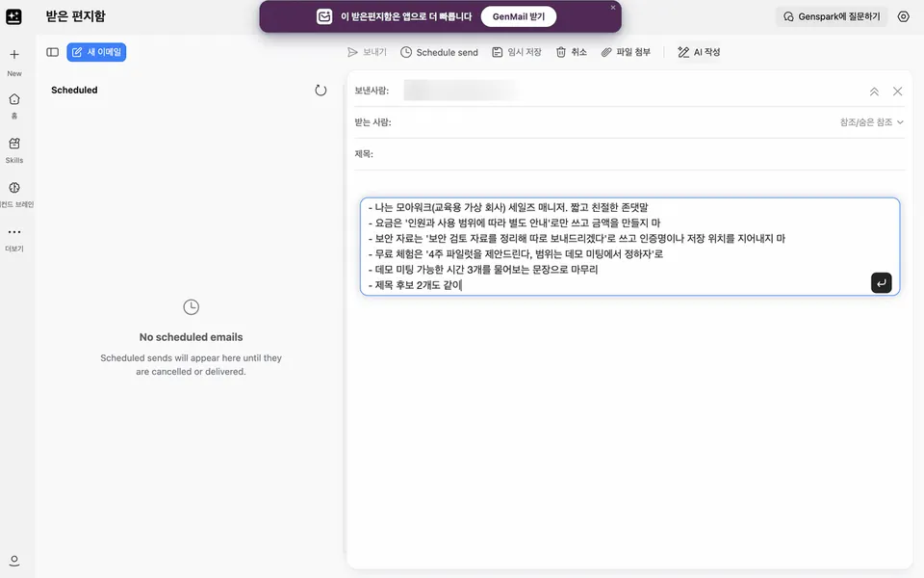Refresh the Scheduled list

321,91
